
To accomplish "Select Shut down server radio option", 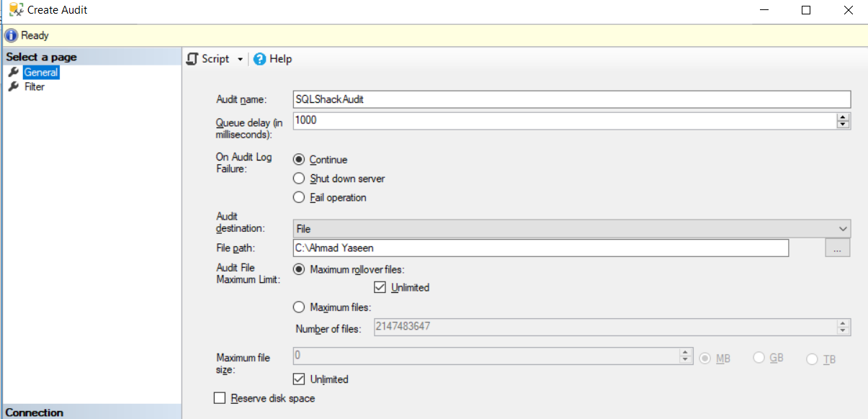I will pyautogui.click(x=299, y=179).
